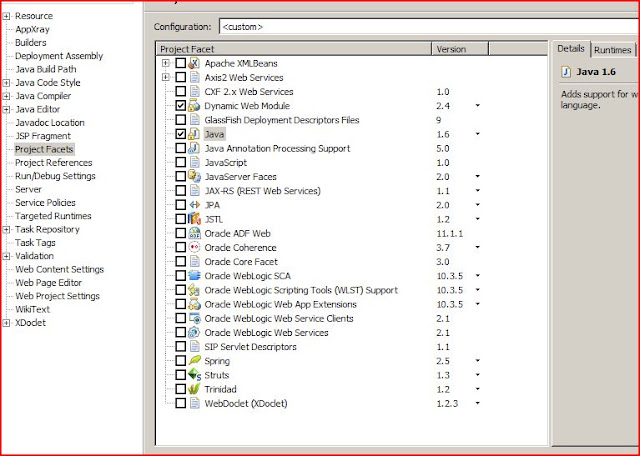
Task: Select Project References in sidebar
Action: 53,162
